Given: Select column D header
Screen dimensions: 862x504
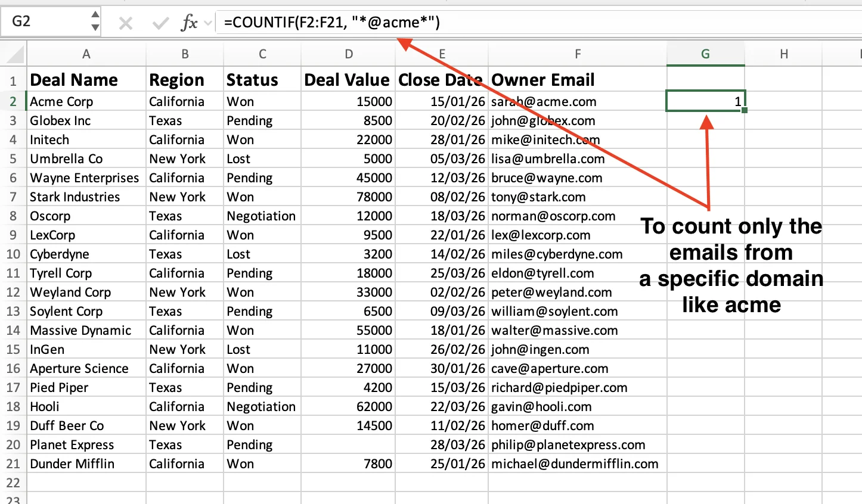Looking at the screenshot, I should (x=348, y=54).
